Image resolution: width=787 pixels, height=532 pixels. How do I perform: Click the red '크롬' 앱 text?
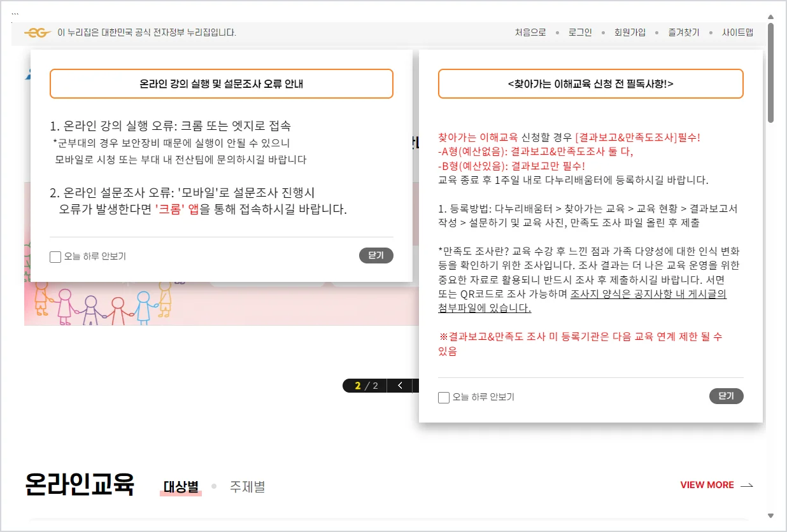177,209
